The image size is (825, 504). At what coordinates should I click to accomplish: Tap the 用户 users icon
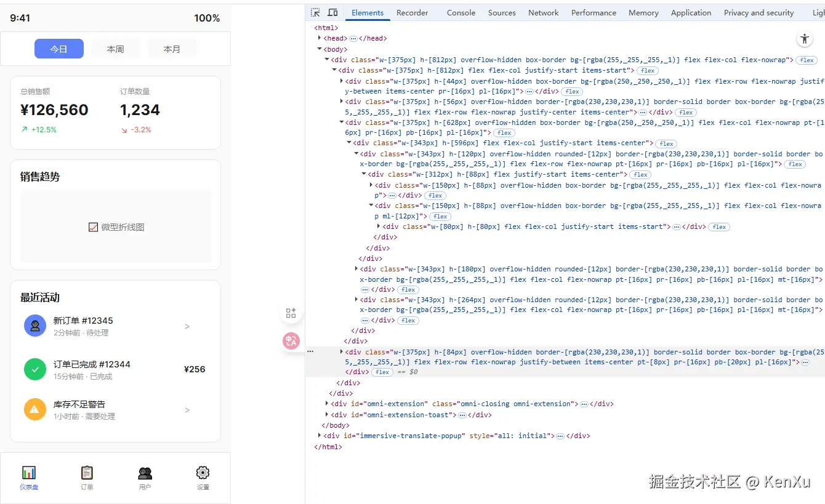pos(145,473)
